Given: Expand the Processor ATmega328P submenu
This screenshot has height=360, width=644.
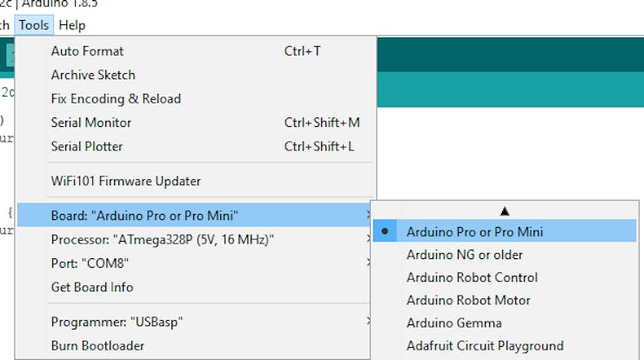Looking at the screenshot, I should 194,239.
